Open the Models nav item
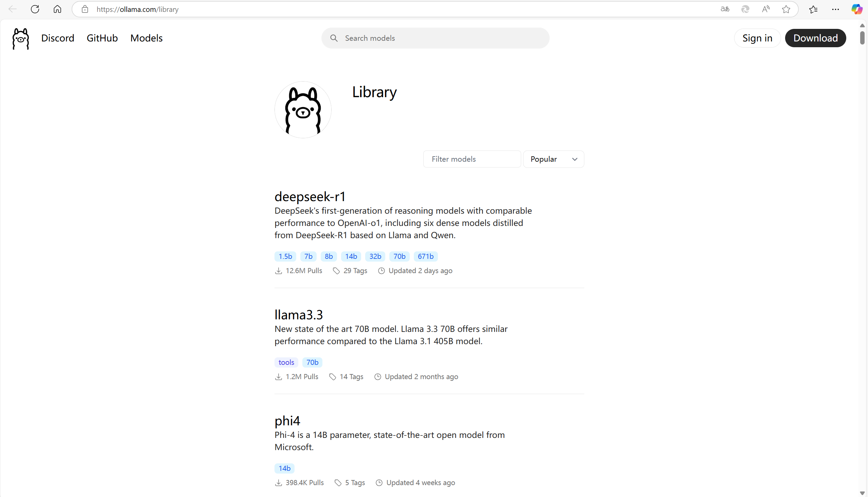Screen dimensions: 868x497 tap(146, 38)
